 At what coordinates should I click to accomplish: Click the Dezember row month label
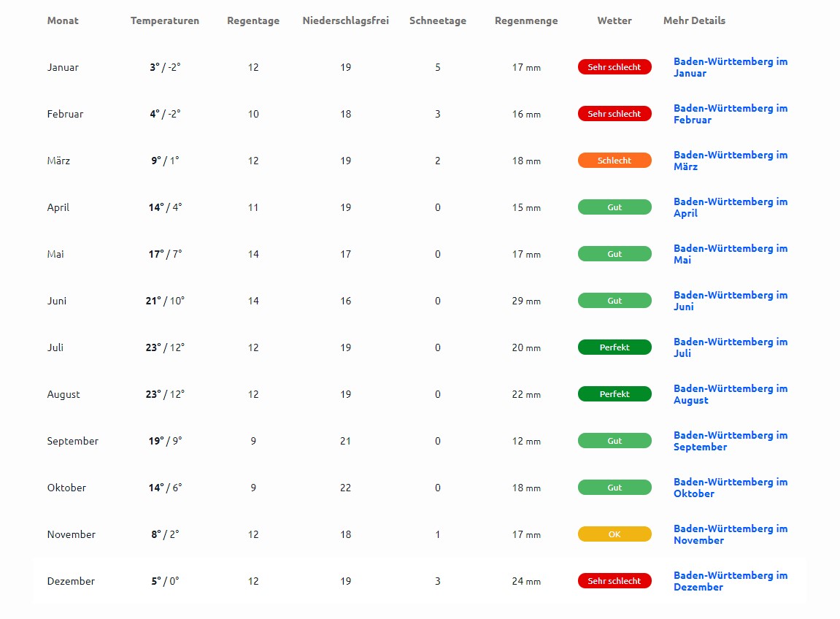[x=71, y=582]
